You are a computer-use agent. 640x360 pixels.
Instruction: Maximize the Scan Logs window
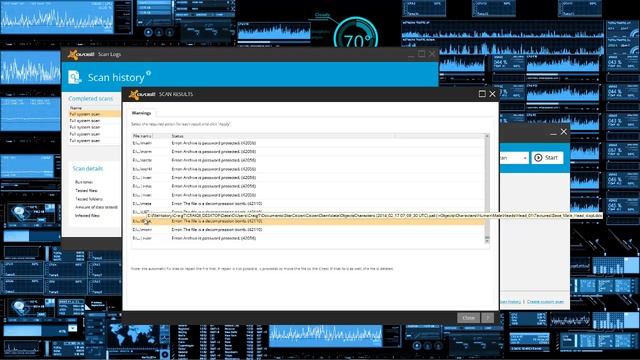click(x=422, y=53)
